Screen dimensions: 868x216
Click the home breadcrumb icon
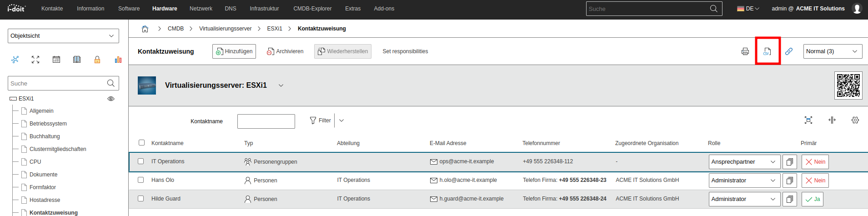pyautogui.click(x=145, y=29)
